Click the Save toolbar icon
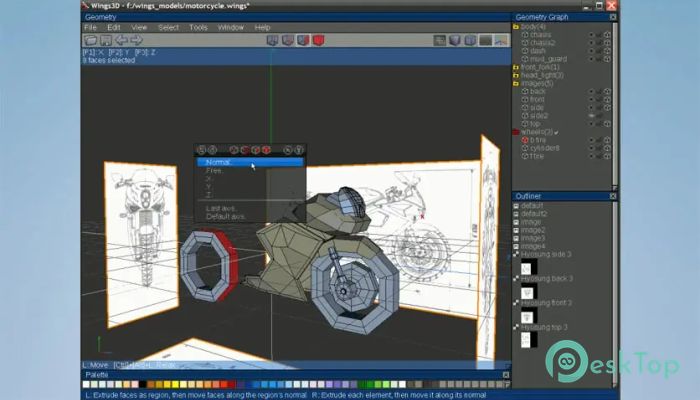 (106, 40)
